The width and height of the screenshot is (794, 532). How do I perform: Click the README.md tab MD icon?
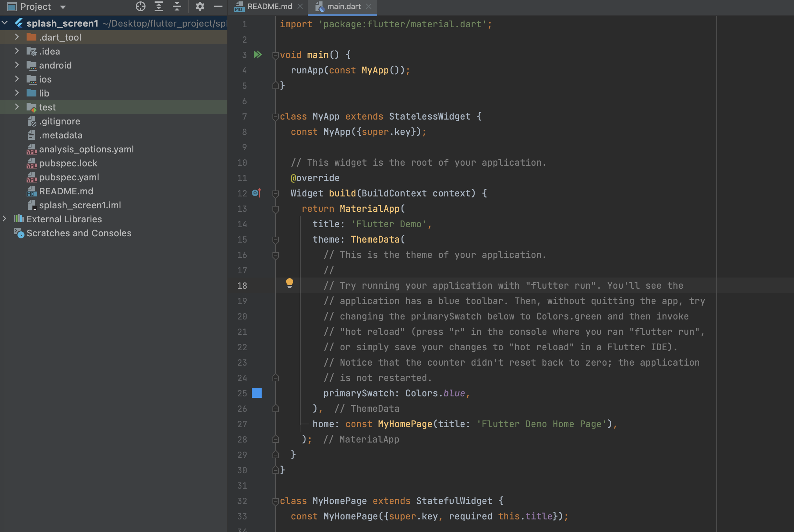click(x=240, y=7)
